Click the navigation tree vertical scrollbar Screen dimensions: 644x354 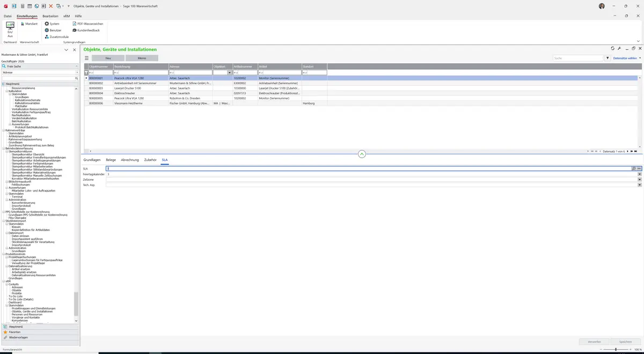click(76, 304)
